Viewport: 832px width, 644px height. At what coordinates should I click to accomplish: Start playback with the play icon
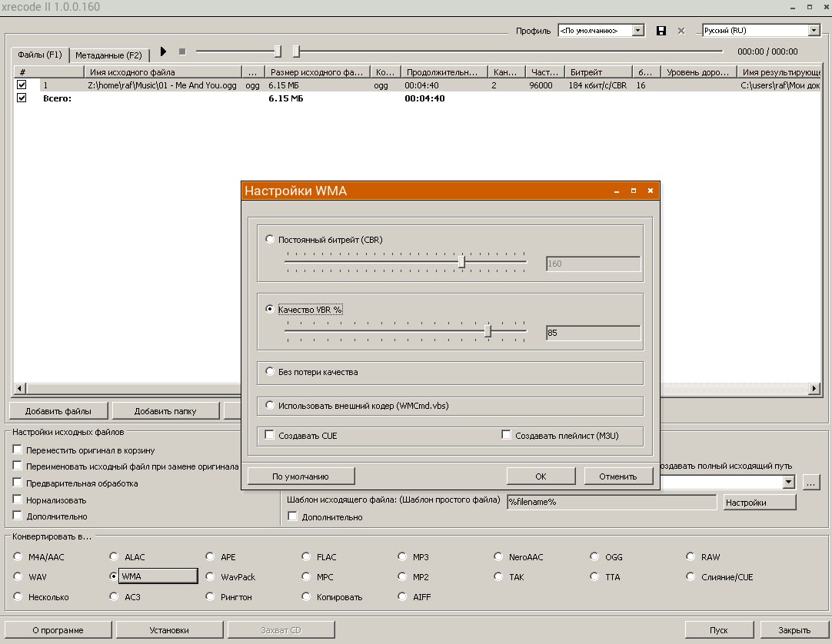point(164,51)
